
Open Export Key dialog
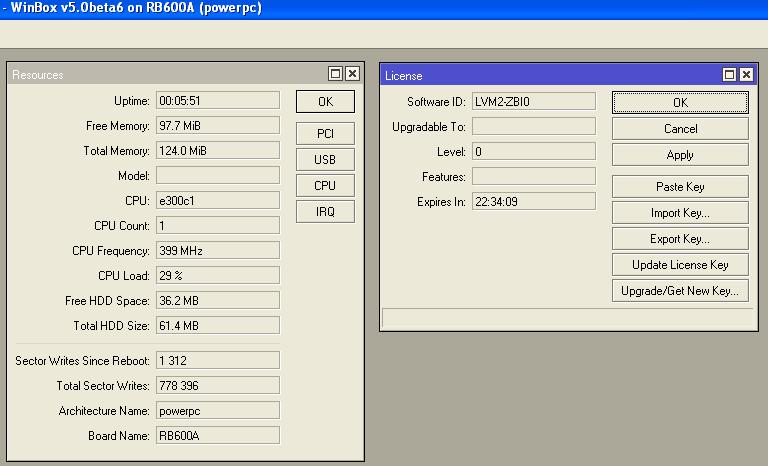(680, 239)
